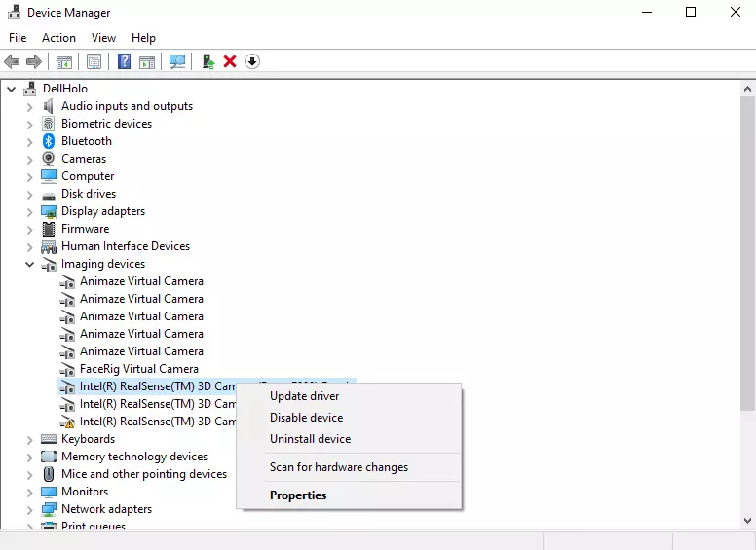The width and height of the screenshot is (756, 550).
Task: Click the Display adapters icon
Action: tap(48, 211)
